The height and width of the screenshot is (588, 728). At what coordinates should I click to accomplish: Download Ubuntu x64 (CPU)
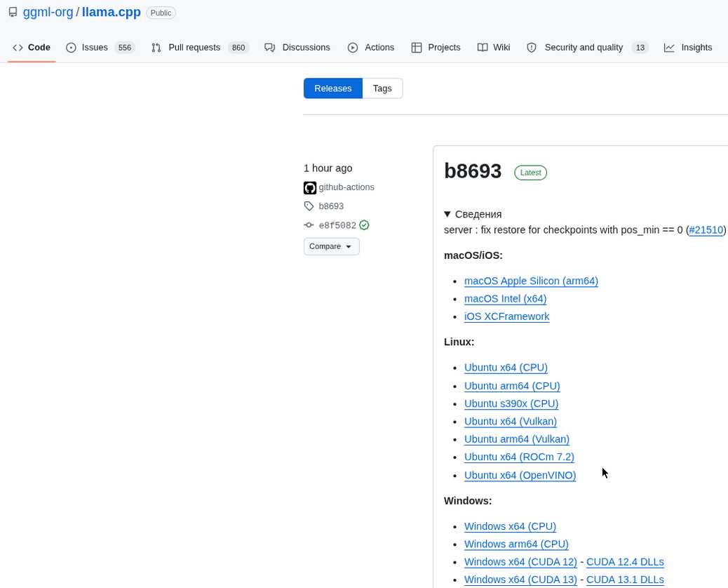(506, 368)
